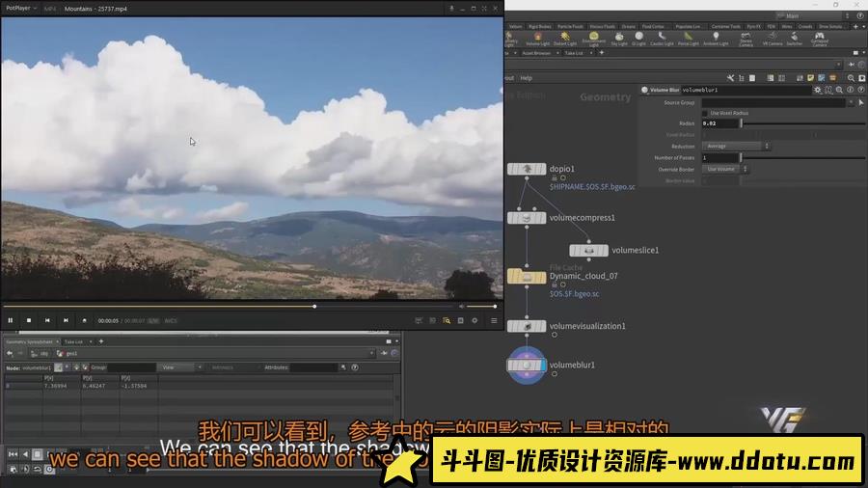The width and height of the screenshot is (868, 488).
Task: Select the Environment Light shelf tool
Action: pos(593,39)
